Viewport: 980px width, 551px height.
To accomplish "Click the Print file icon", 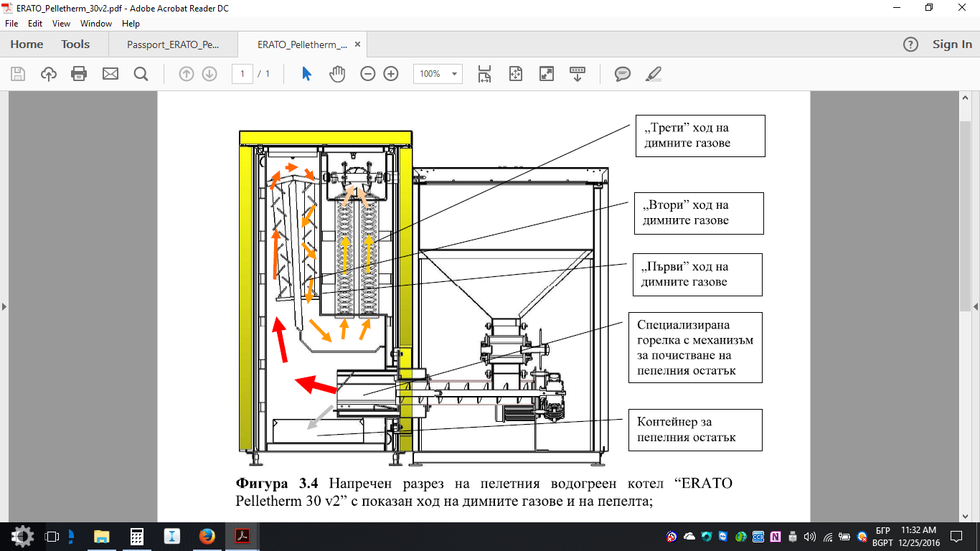I will point(79,74).
